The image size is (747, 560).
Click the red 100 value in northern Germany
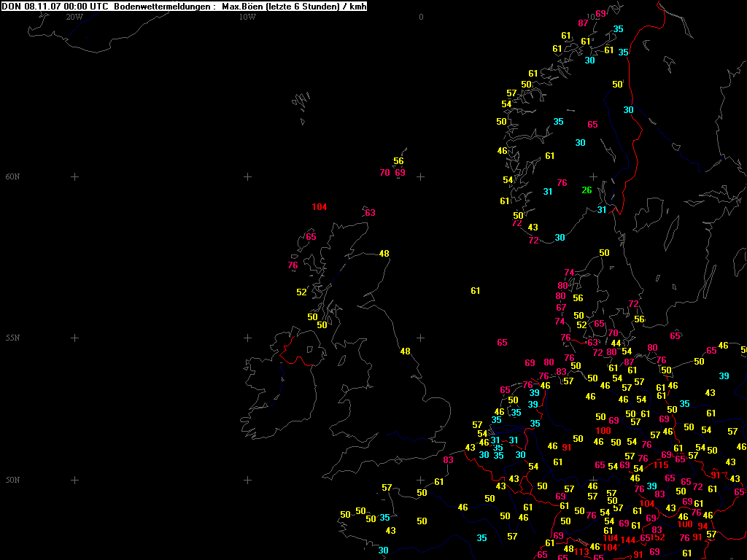click(x=603, y=431)
